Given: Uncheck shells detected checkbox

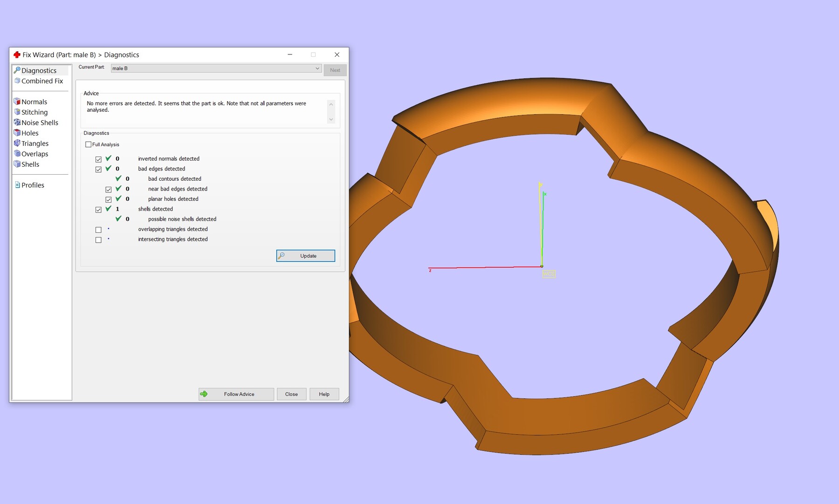Looking at the screenshot, I should click(x=98, y=210).
